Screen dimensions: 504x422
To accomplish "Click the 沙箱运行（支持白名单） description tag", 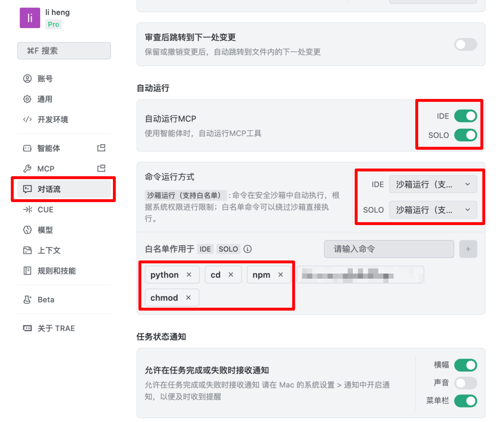I will [x=185, y=195].
